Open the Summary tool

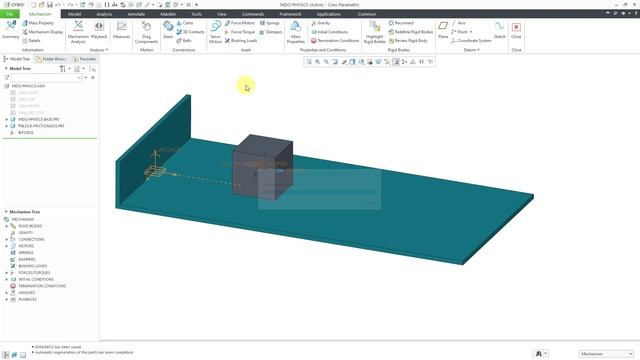11,29
